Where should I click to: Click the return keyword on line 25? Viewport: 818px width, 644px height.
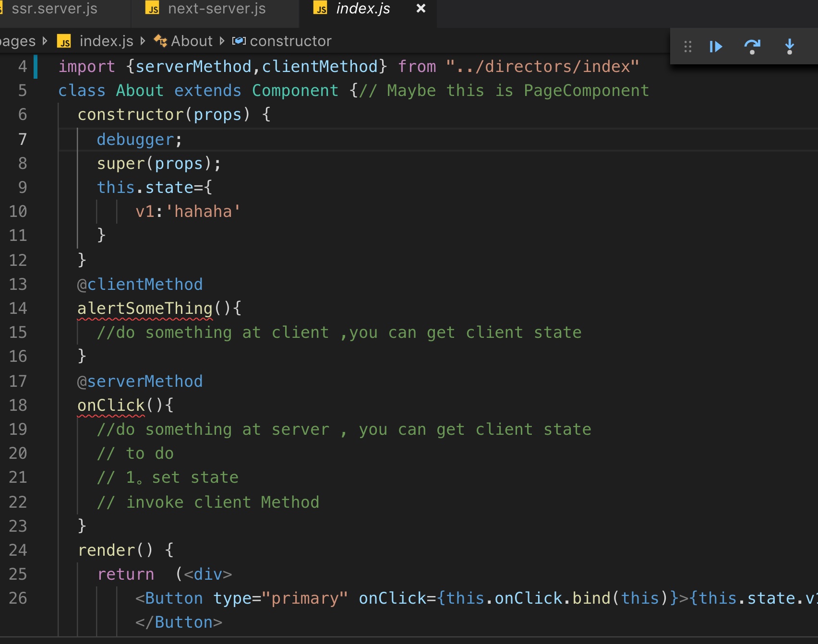click(x=126, y=574)
